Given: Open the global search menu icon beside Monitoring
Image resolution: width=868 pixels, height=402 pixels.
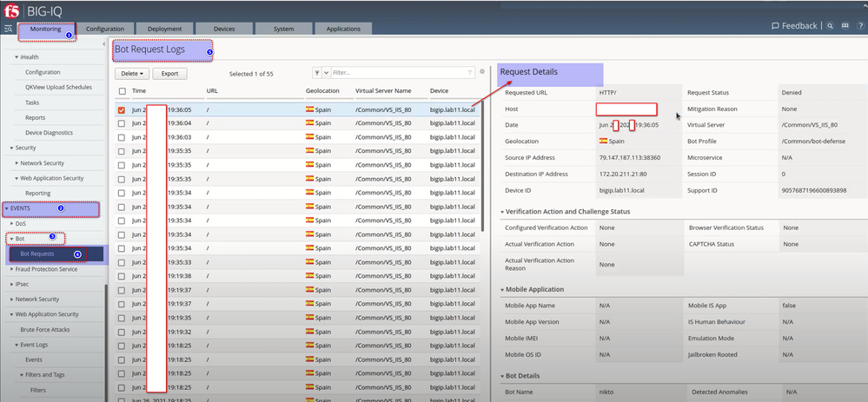Looking at the screenshot, I should 9,29.
